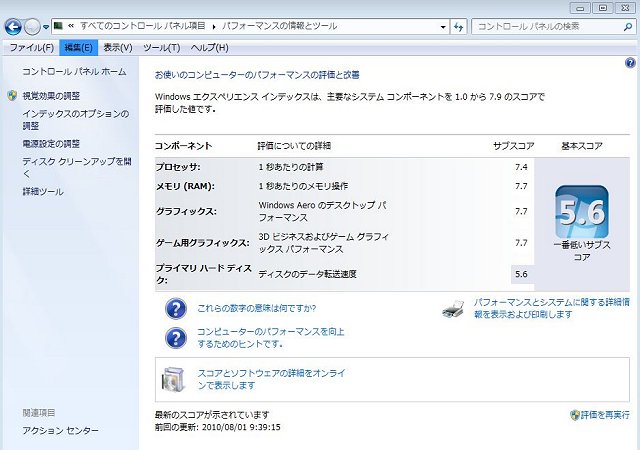640x450 pixels.
Task: Click the shield icon beside 視覚効果の調整
Action: coord(12,96)
